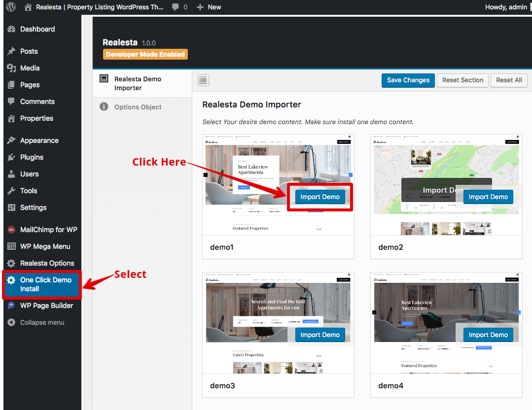Click the Dashboard gauge icon
The image size is (532, 410).
coord(11,29)
